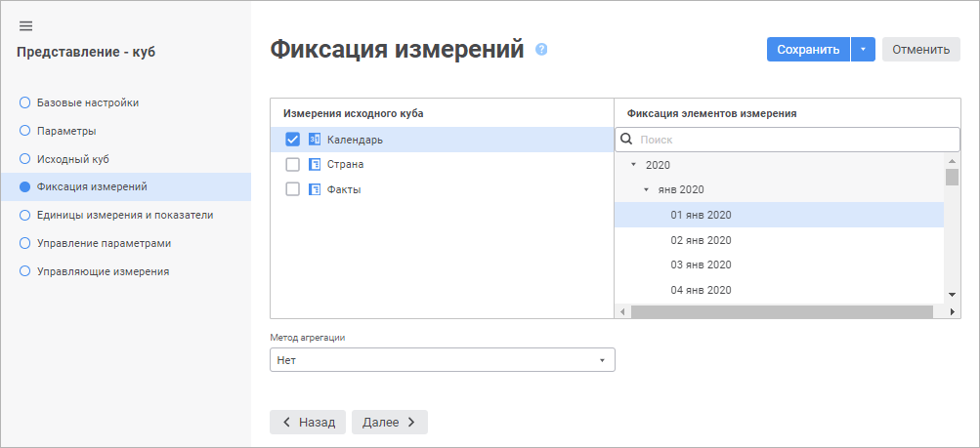Click the help question mark icon

541,50
